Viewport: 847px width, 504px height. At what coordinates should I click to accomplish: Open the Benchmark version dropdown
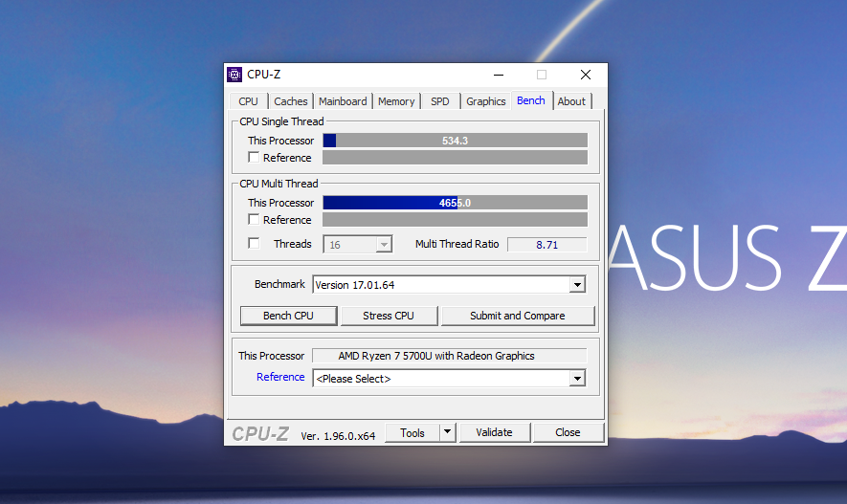coord(577,285)
